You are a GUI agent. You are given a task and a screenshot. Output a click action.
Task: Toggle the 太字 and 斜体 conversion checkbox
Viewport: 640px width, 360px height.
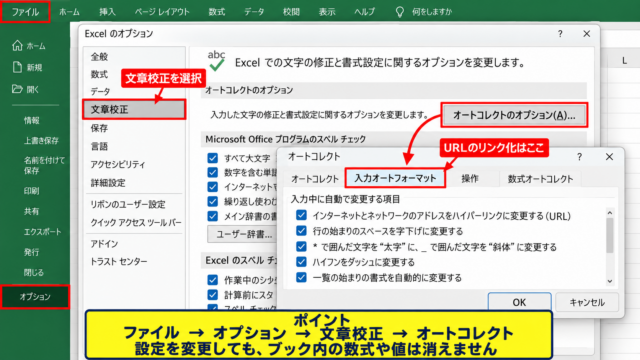(x=301, y=247)
